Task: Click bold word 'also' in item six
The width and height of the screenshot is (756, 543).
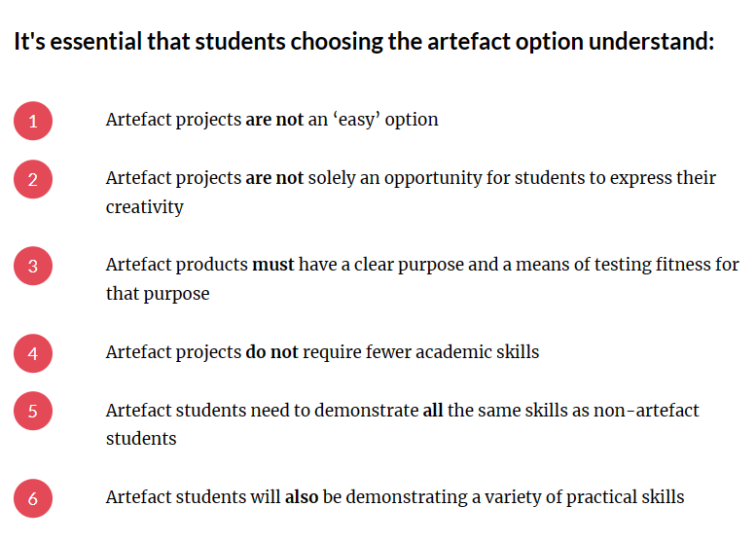Action: (302, 497)
